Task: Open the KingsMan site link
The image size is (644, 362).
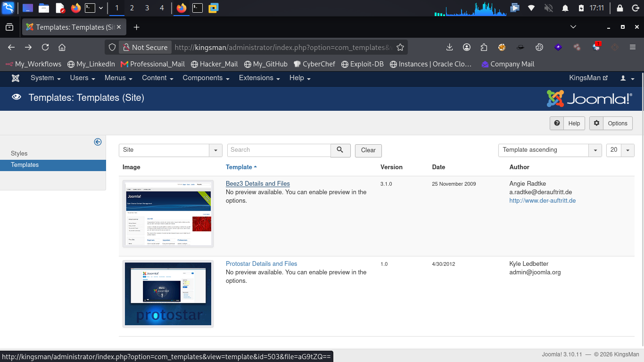Action: click(x=588, y=78)
